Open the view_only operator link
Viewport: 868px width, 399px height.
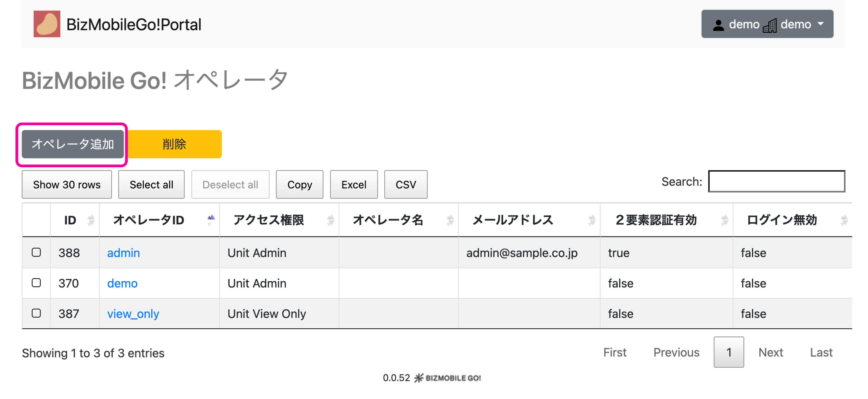(x=133, y=314)
